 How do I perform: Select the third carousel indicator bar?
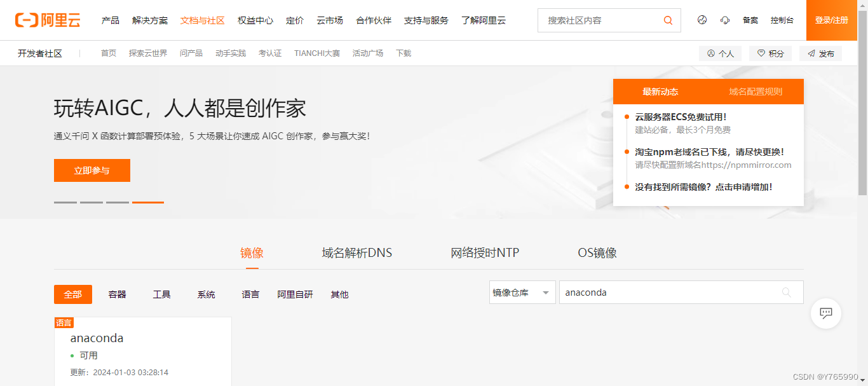[x=118, y=202]
